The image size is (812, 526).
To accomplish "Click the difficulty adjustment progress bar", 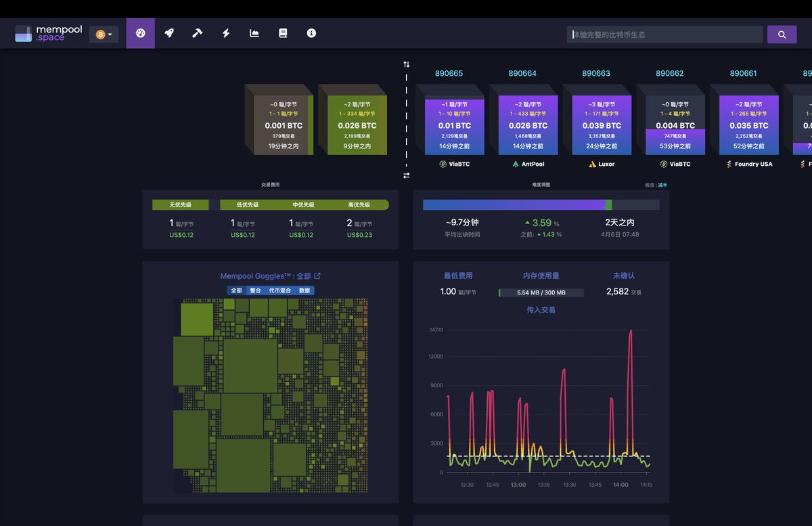I will point(541,204).
